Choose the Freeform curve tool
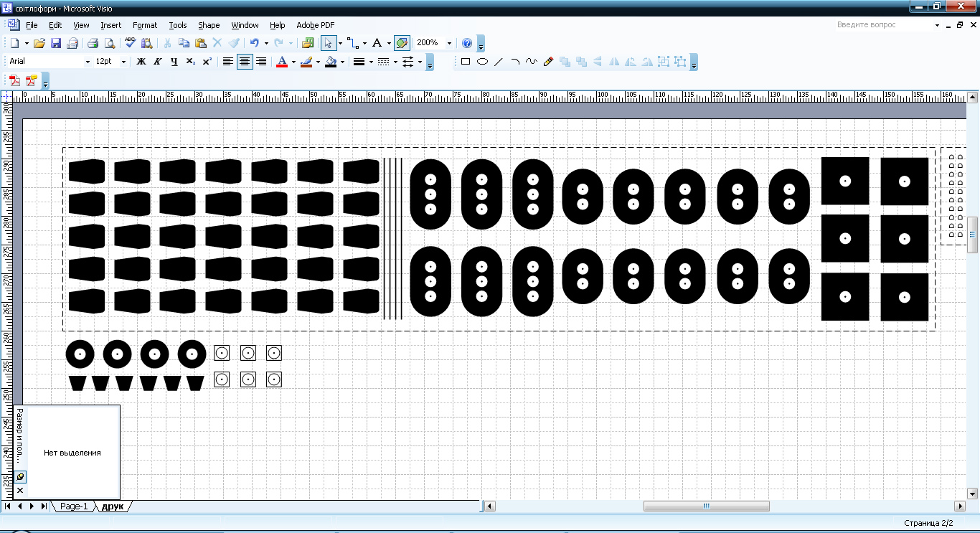The width and height of the screenshot is (980, 533). [x=531, y=62]
